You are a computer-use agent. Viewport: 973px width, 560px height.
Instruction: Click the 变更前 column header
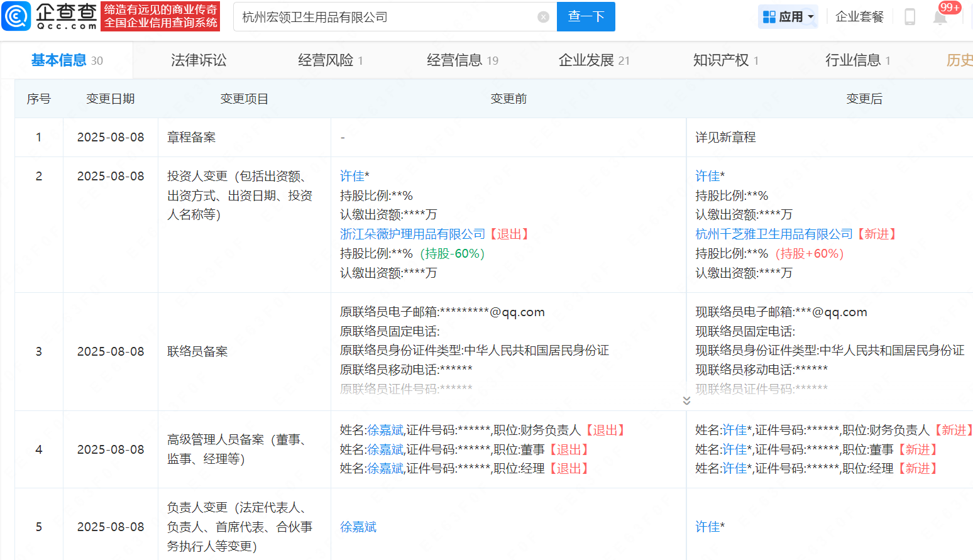click(508, 99)
